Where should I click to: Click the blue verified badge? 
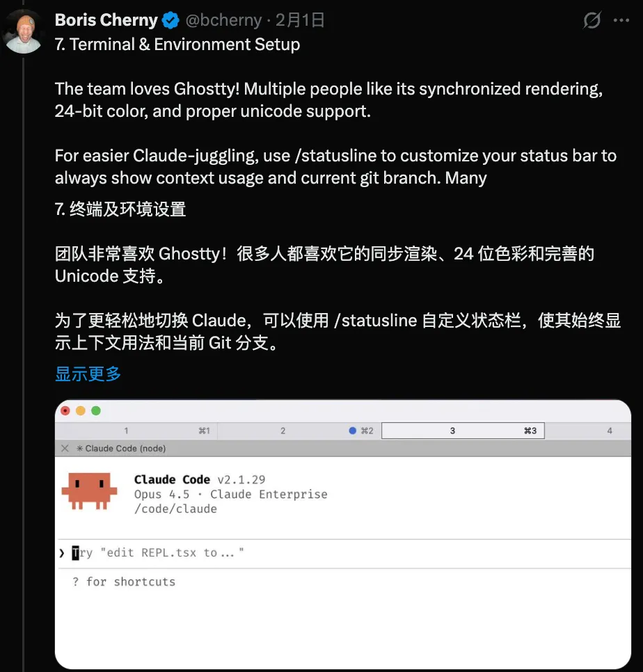point(170,20)
